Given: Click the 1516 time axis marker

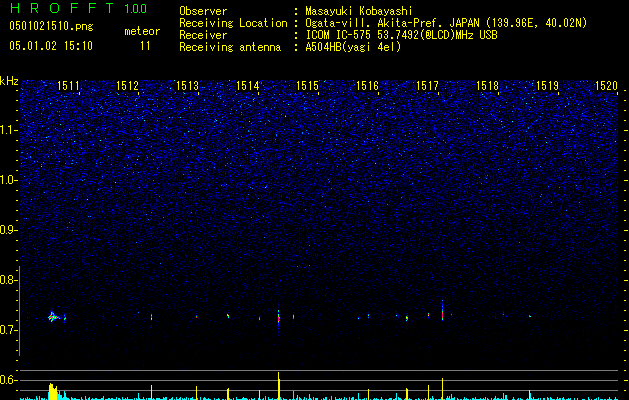Looking at the screenshot, I should click(x=367, y=86).
